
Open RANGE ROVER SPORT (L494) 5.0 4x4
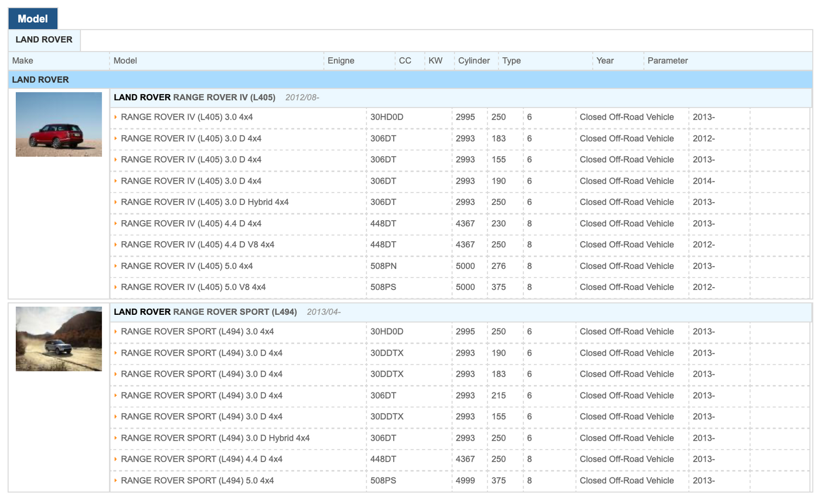(197, 481)
